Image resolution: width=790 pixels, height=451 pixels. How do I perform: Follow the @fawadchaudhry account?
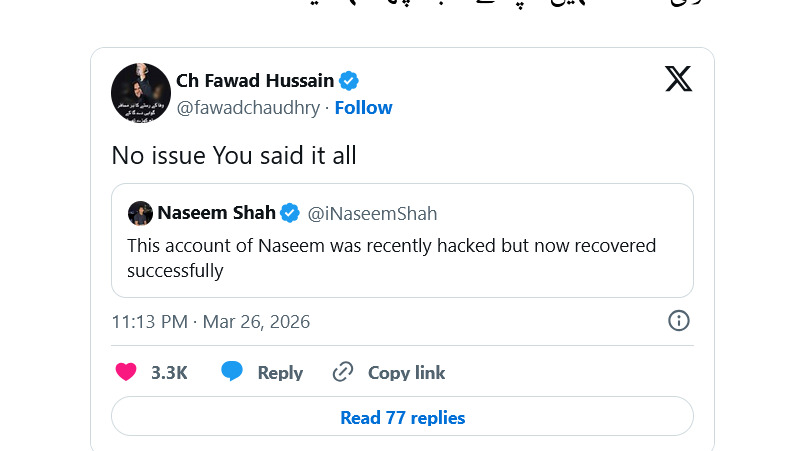[363, 108]
